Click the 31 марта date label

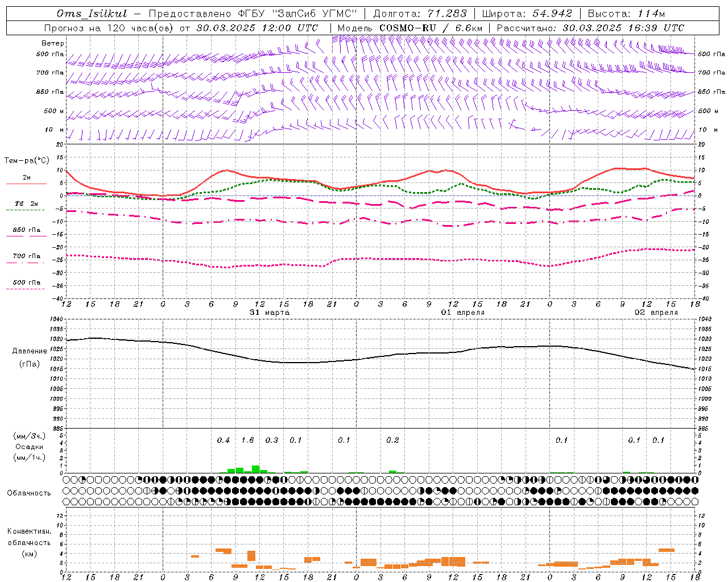click(x=270, y=313)
